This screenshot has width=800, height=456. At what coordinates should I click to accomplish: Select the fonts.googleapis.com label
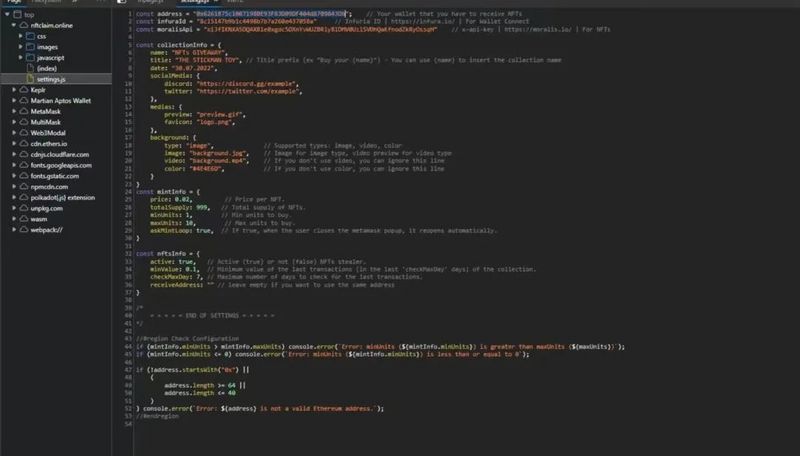click(61, 165)
